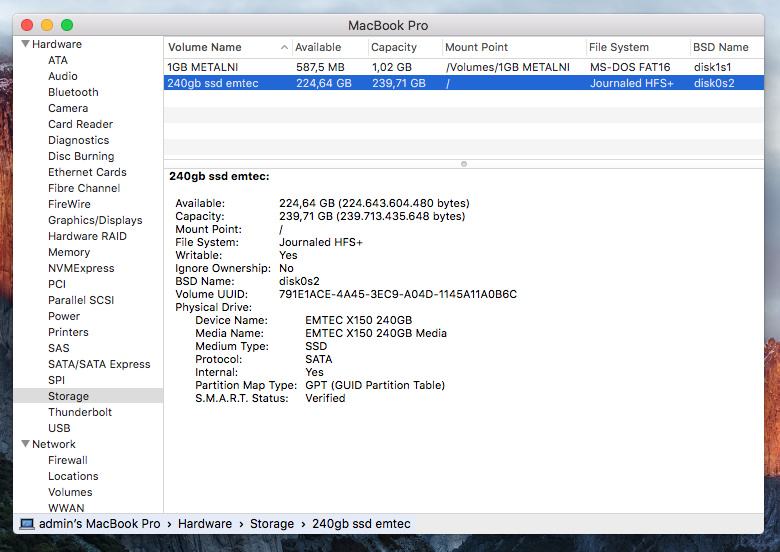
Task: Collapse the Hardware section disclosure triangle
Action: click(x=24, y=45)
